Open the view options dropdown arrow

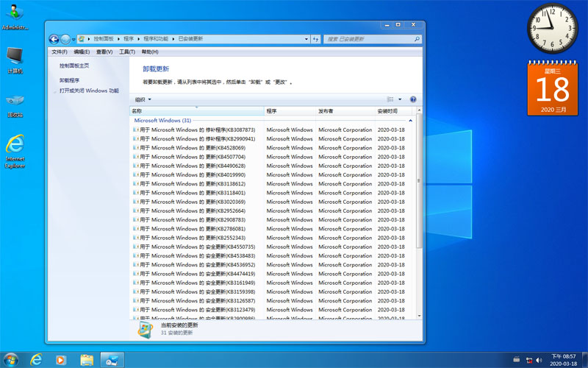pyautogui.click(x=400, y=99)
